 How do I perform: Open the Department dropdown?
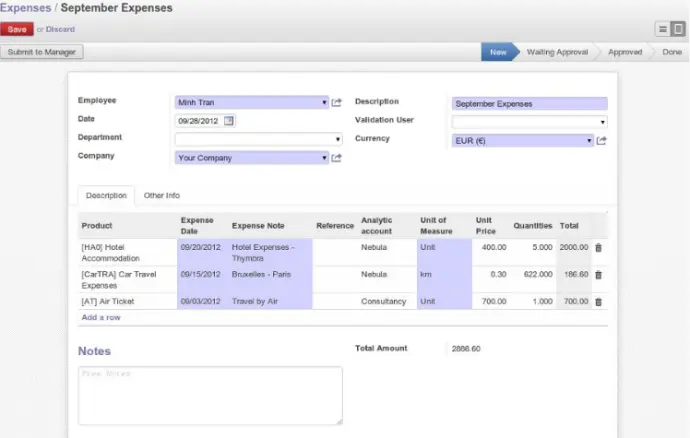337,140
